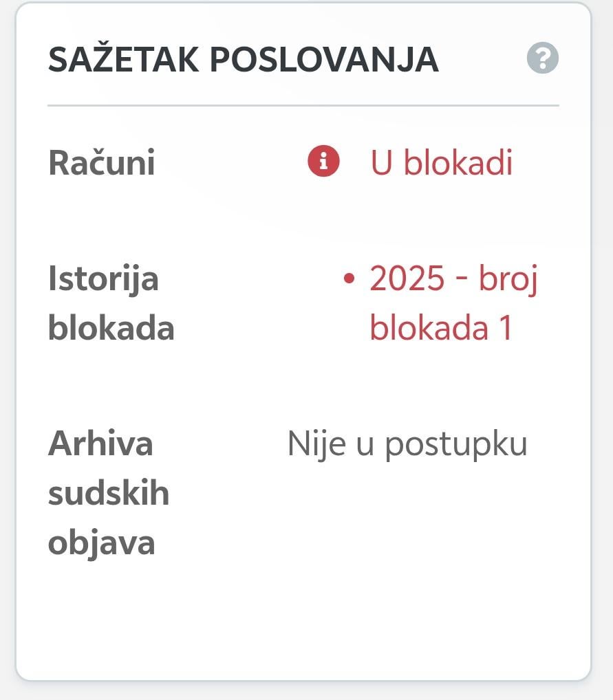613x700 pixels.
Task: Click the red bullet before the 2025 entry
Action: (x=349, y=278)
